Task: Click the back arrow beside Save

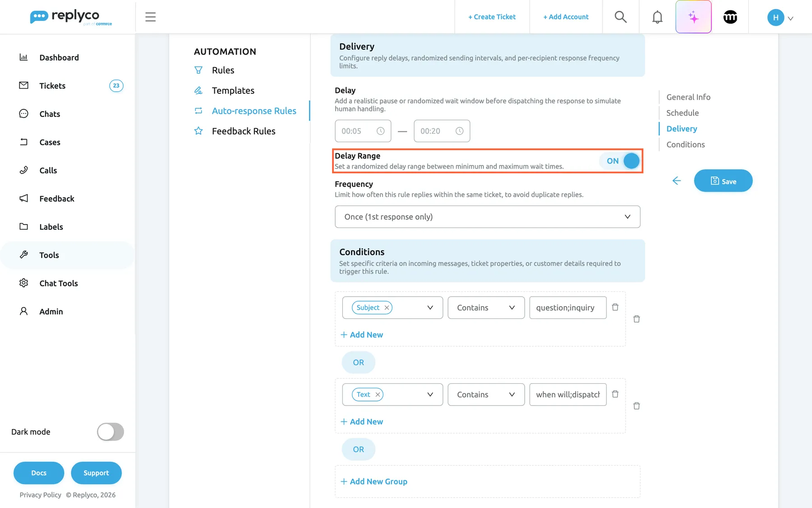Action: coord(676,181)
